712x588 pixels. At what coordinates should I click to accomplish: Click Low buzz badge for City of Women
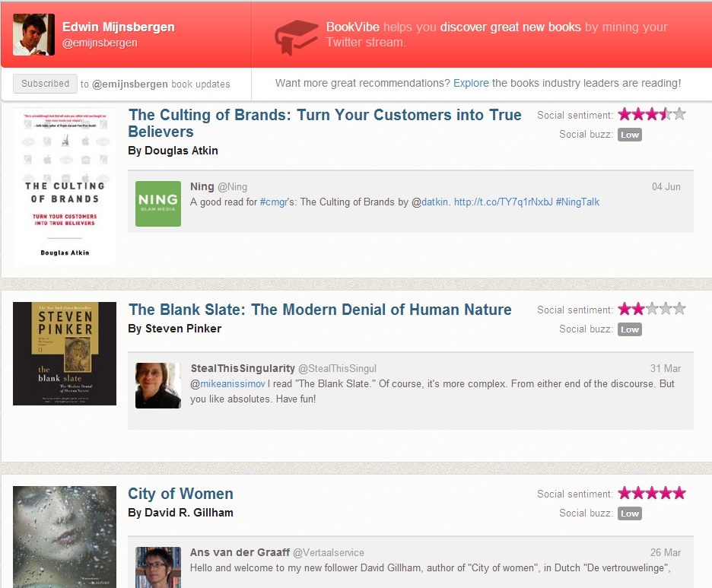tap(629, 513)
